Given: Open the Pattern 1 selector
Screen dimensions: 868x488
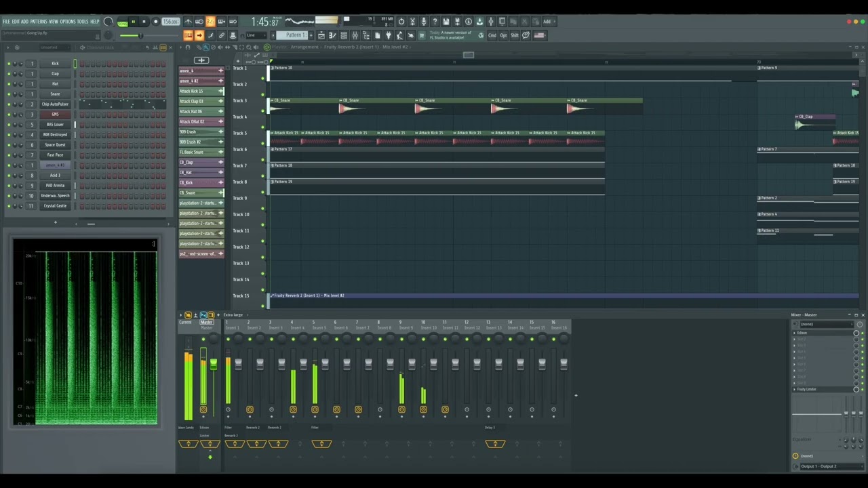Looking at the screenshot, I should (x=292, y=35).
